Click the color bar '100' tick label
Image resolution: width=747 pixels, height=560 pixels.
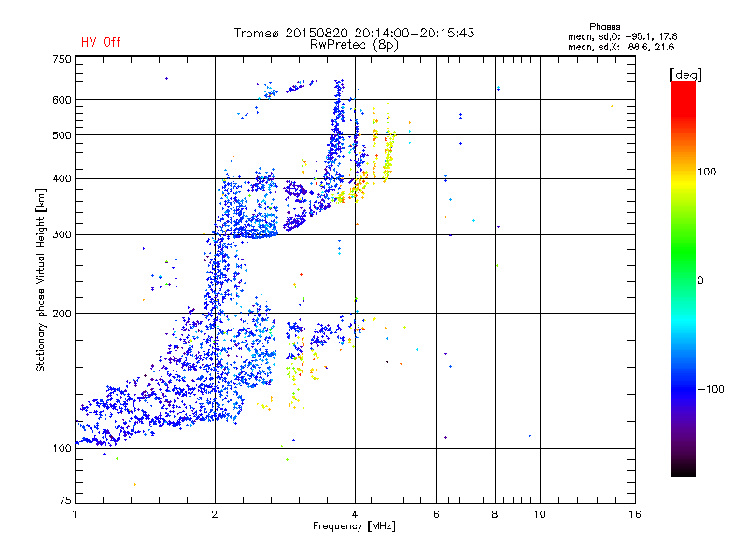[707, 172]
